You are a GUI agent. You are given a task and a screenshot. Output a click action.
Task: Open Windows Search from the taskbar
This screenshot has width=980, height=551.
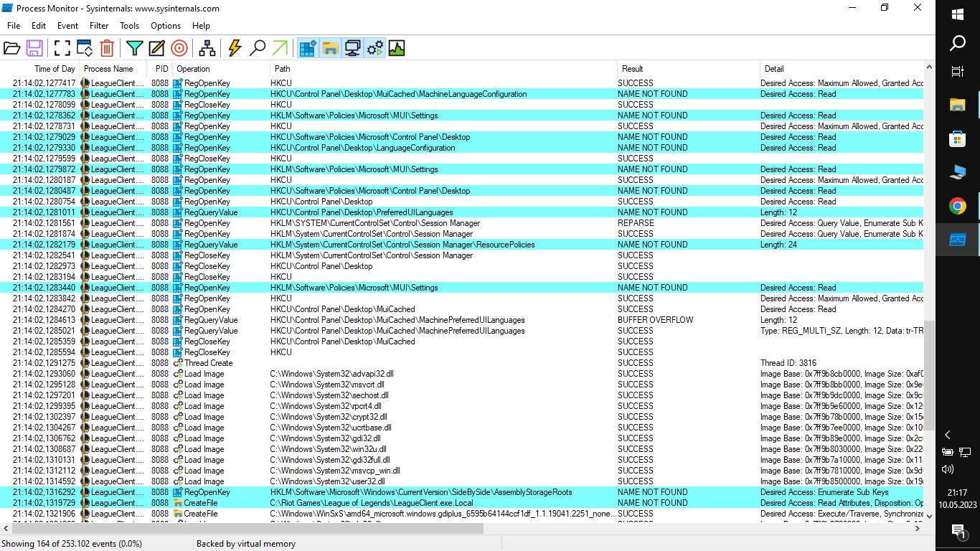(x=958, y=44)
